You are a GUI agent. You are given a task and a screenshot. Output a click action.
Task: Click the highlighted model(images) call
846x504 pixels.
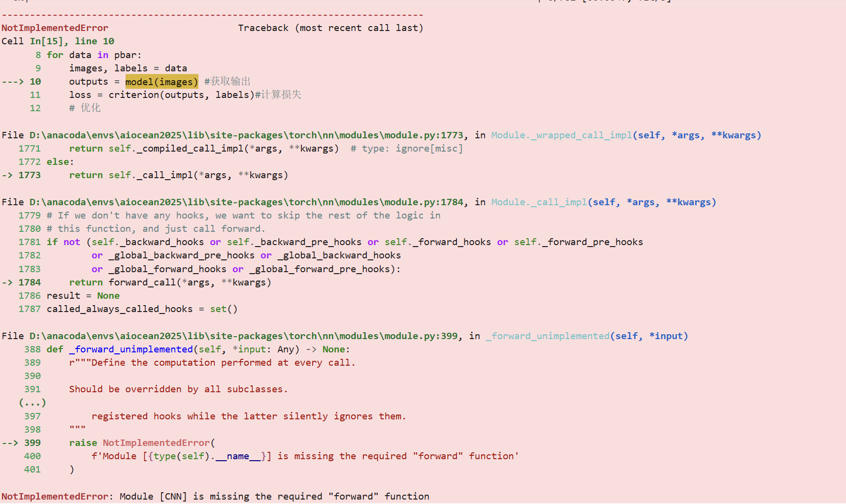coord(162,82)
